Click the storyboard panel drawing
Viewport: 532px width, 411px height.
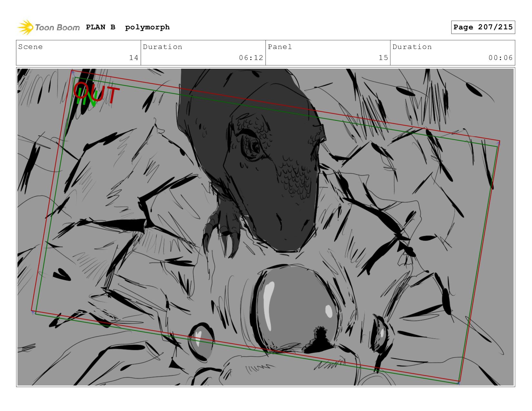[x=265, y=227]
